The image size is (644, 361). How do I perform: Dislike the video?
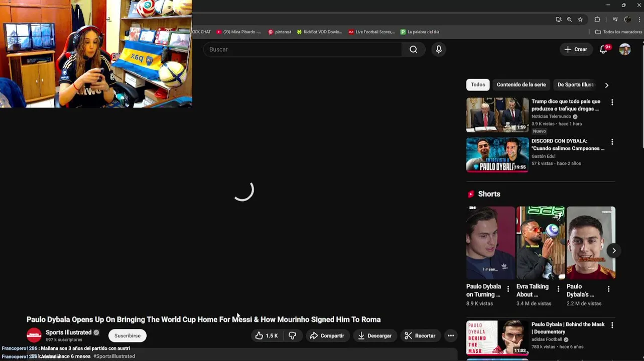coord(293,335)
